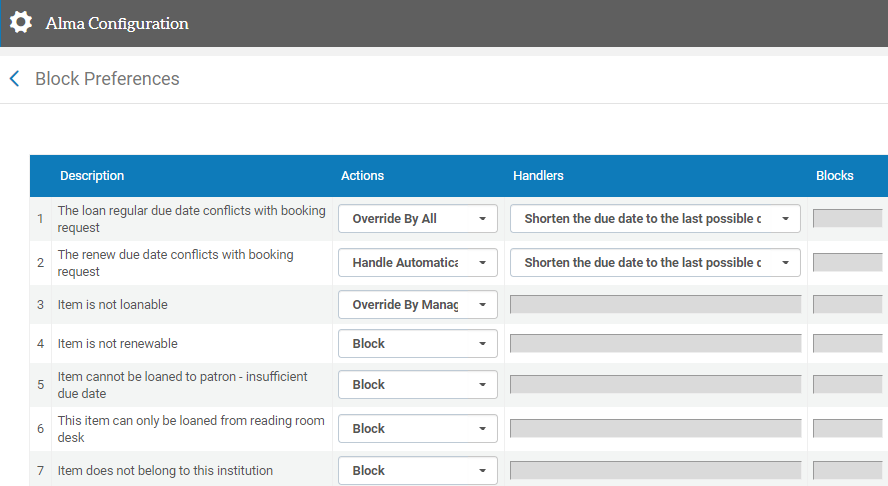Click the Blocks field in row 7
The image size is (888, 486).
848,471
